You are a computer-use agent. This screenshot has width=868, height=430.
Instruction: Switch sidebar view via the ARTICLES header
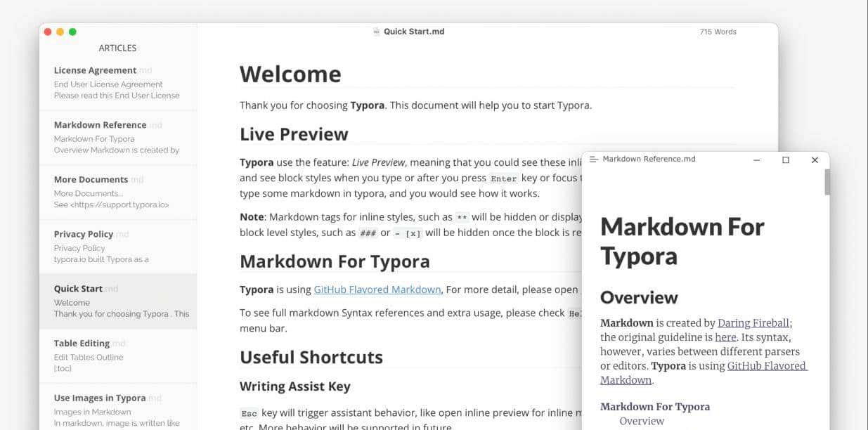[x=117, y=48]
